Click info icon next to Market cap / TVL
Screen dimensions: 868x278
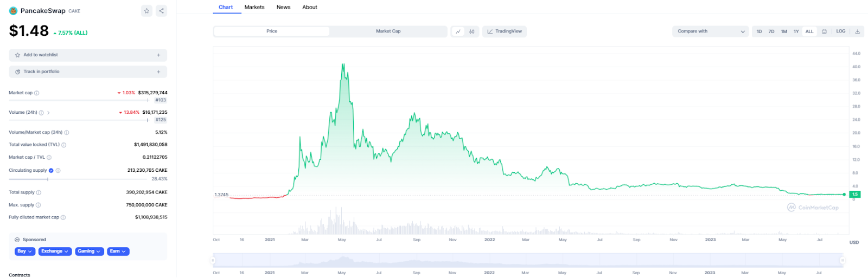point(49,158)
